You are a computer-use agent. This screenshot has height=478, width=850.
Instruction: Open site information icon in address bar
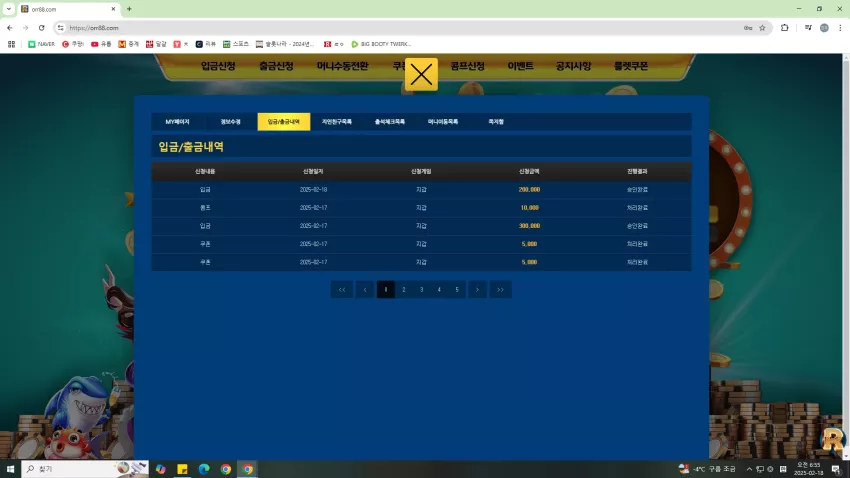tap(60, 28)
